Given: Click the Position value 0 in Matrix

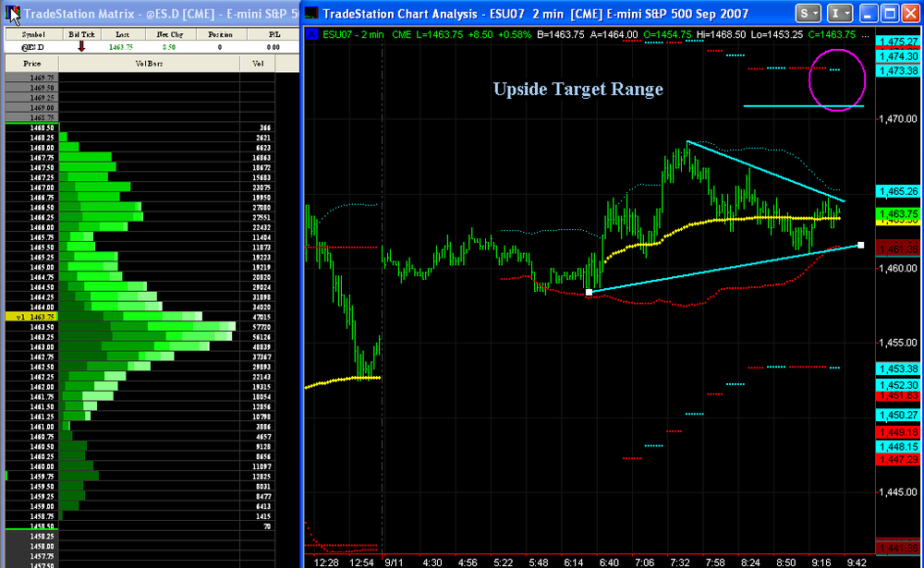Looking at the screenshot, I should [x=220, y=47].
